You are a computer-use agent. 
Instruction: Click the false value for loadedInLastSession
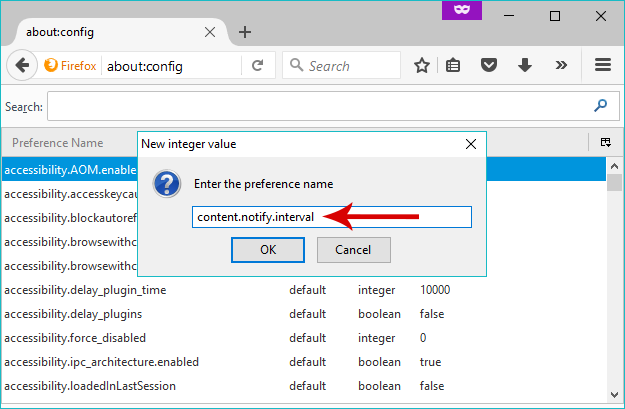point(432,385)
